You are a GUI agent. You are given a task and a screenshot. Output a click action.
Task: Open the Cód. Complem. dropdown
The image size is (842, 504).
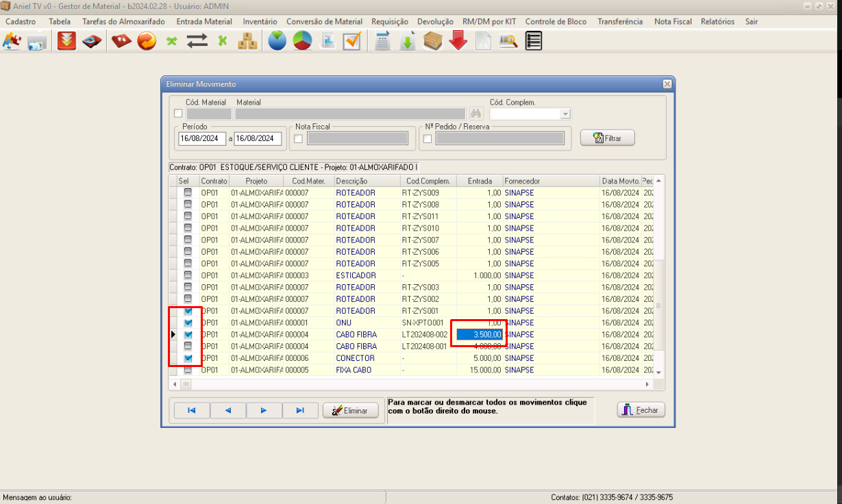pos(565,114)
